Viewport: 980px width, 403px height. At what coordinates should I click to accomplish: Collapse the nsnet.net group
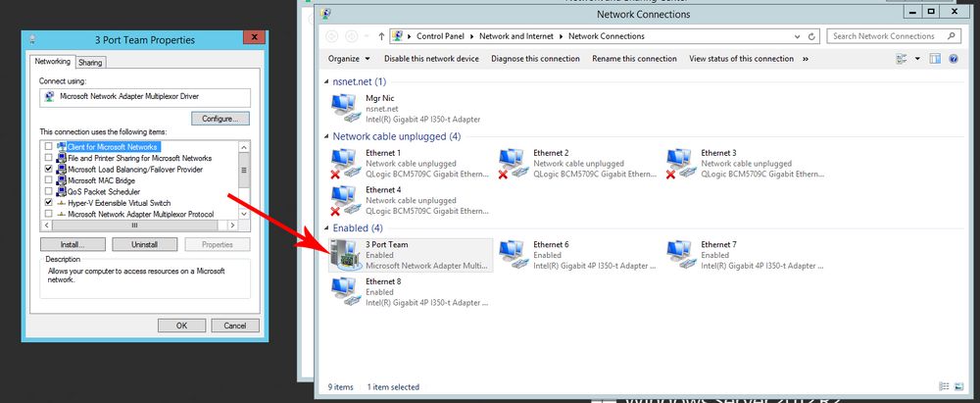tap(326, 82)
